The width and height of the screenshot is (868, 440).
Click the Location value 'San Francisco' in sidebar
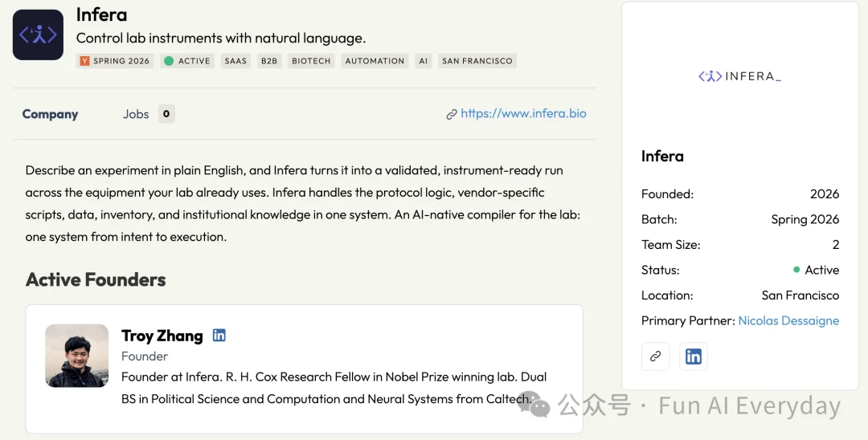click(800, 295)
